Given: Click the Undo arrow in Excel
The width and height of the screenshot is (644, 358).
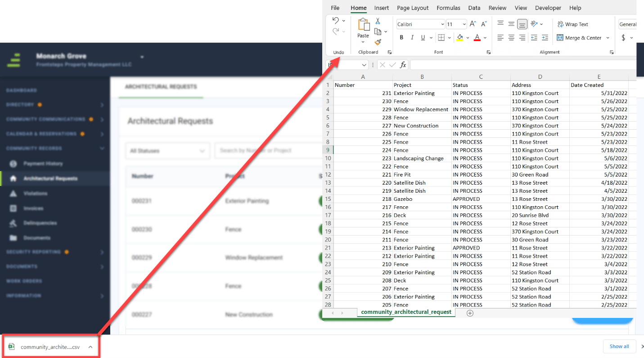Looking at the screenshot, I should point(335,20).
